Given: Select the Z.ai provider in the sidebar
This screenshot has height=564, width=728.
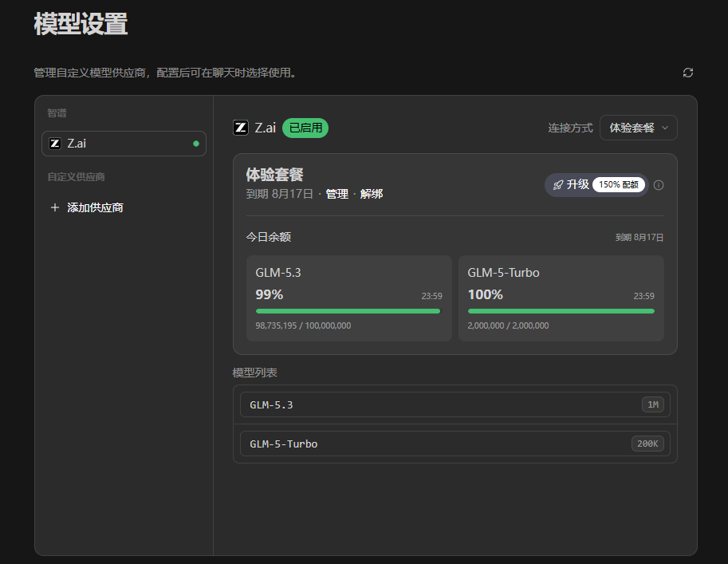Looking at the screenshot, I should pyautogui.click(x=124, y=144).
